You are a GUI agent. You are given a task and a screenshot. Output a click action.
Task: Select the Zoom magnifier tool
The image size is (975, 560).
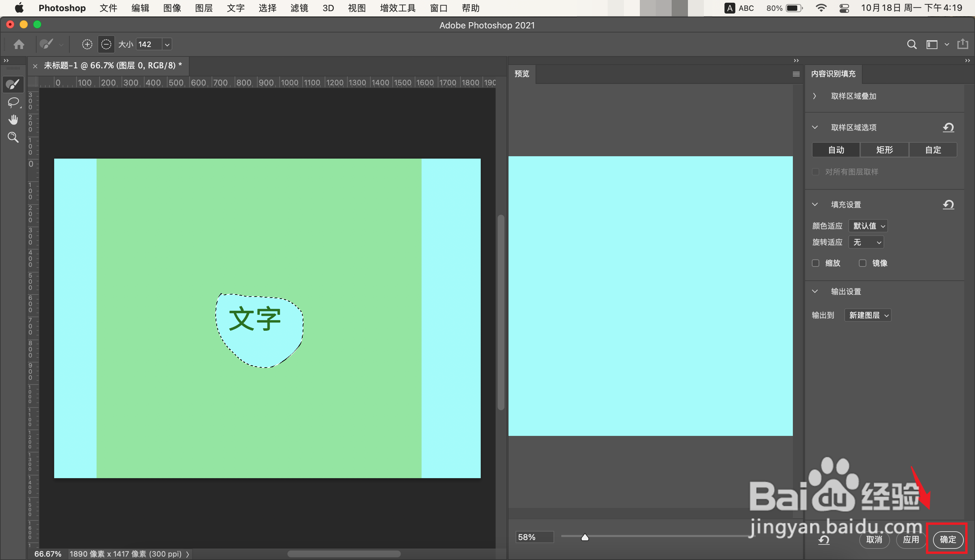coord(13,137)
